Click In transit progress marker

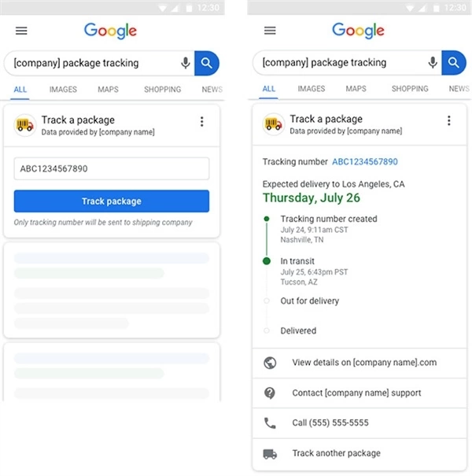[267, 260]
